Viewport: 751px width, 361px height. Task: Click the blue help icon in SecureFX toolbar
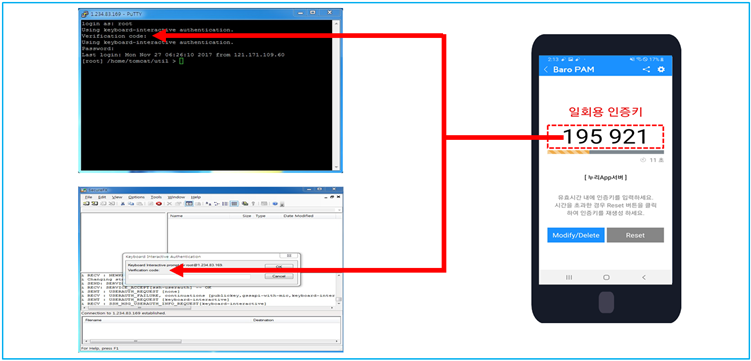(275, 203)
